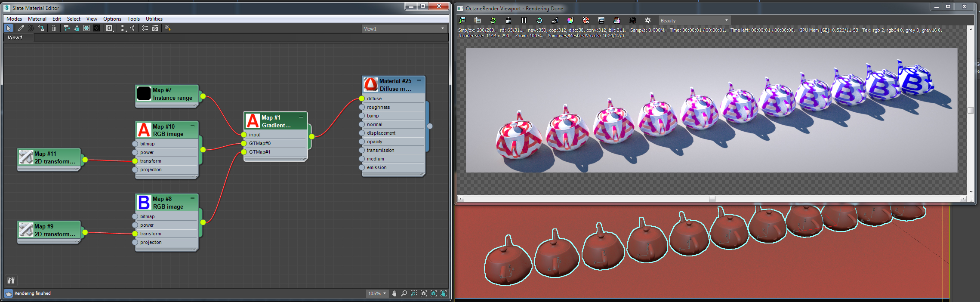Delete selected nodes with trash icon
This screenshot has width=980, height=302.
click(x=54, y=28)
